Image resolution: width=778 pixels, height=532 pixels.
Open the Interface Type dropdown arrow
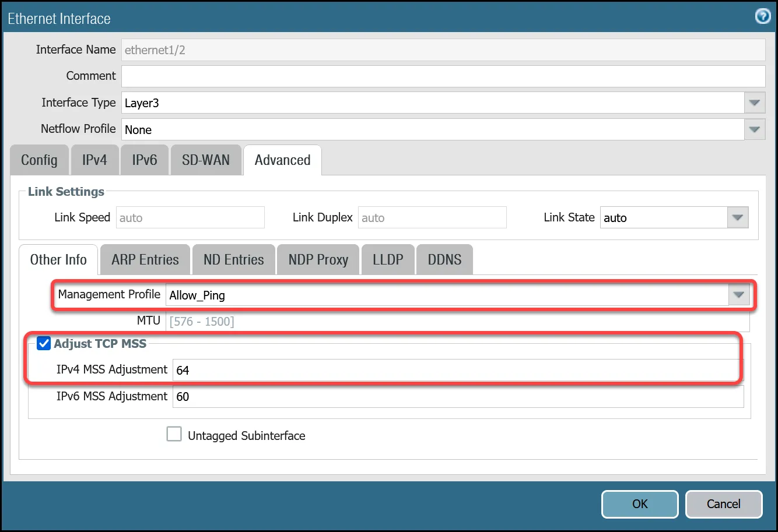point(755,103)
